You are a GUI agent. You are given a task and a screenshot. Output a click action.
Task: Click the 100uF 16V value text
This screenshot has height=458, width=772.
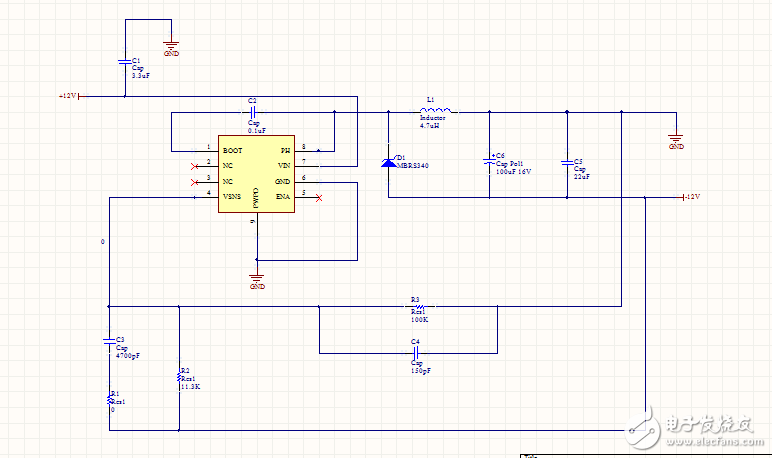(514, 172)
